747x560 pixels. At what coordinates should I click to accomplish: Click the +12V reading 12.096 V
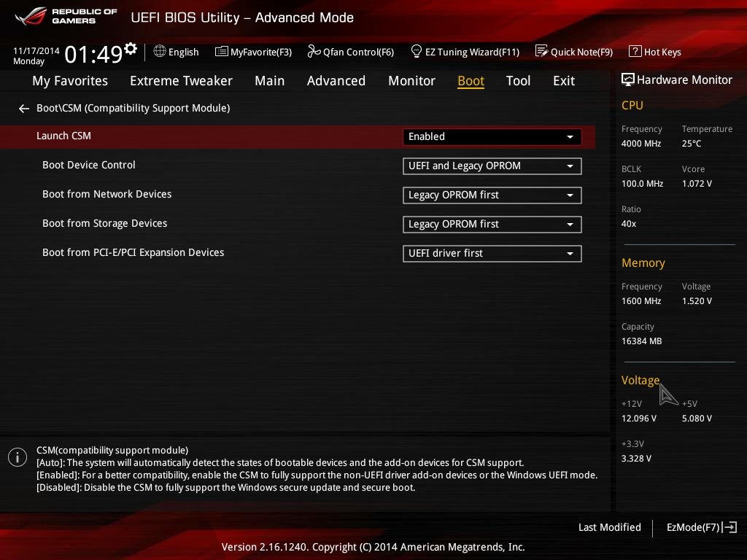tap(639, 418)
